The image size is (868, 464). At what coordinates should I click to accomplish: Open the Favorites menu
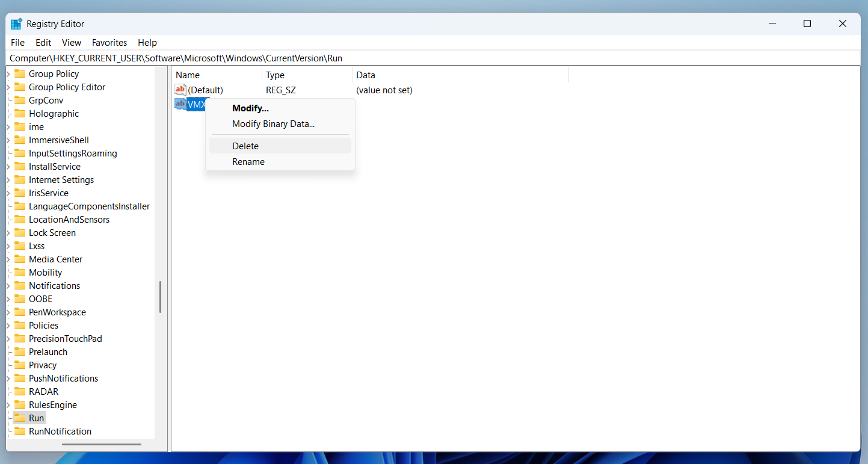pyautogui.click(x=109, y=43)
